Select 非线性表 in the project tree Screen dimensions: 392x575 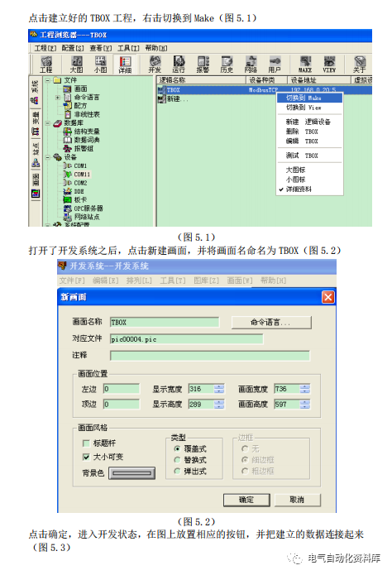[82, 114]
